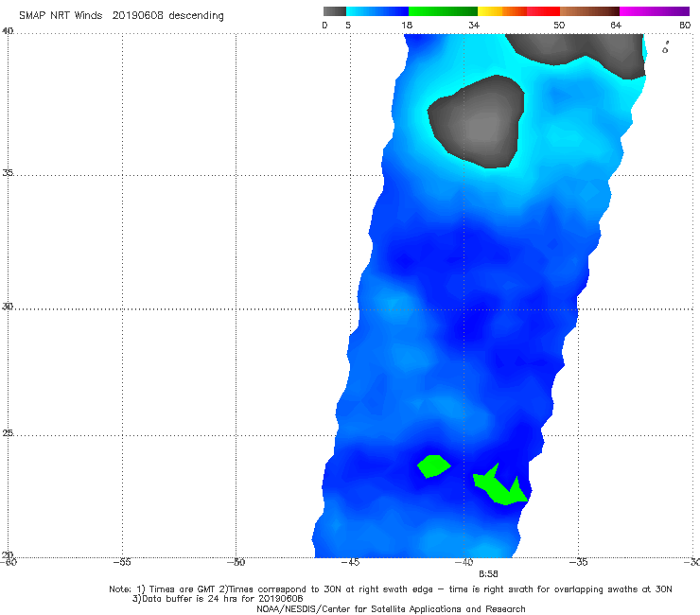Click the -50 longitude axis label
This screenshot has height=615, width=700.
pos(236,562)
